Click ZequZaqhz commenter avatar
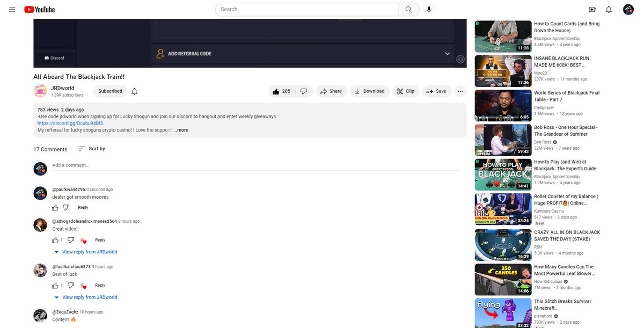Screen dimensions: 644x328 pyautogui.click(x=40, y=316)
